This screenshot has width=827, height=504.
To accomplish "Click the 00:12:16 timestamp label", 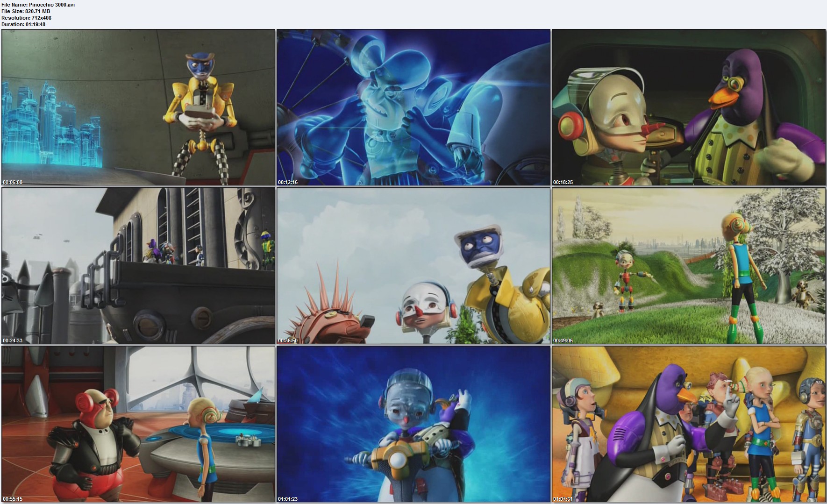I will coord(288,182).
